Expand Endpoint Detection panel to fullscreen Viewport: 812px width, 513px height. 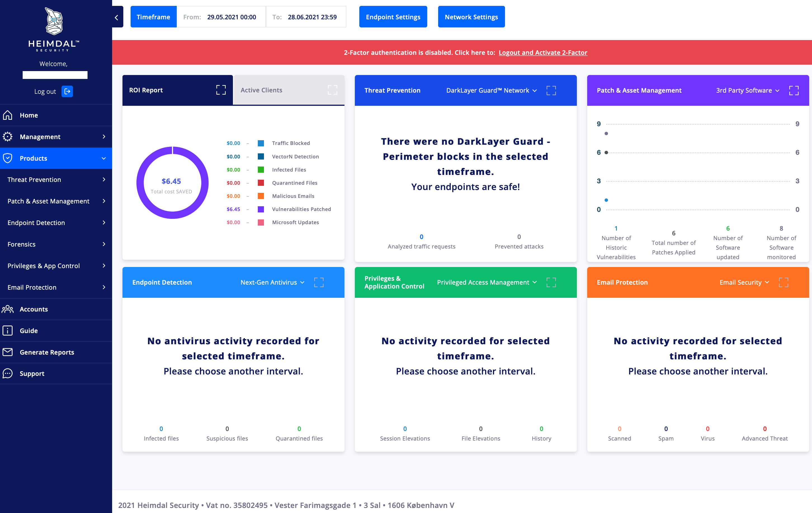tap(319, 282)
